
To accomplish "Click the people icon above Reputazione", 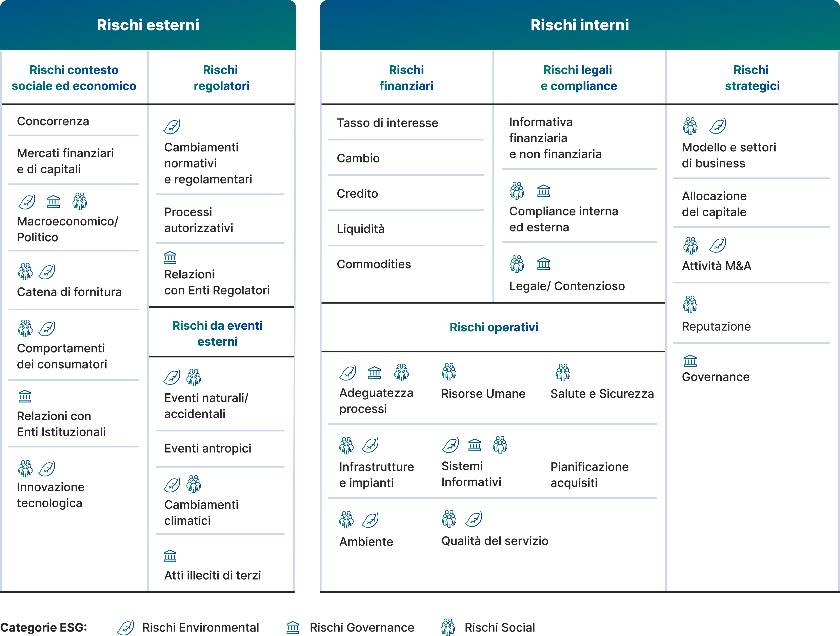I will [x=690, y=304].
